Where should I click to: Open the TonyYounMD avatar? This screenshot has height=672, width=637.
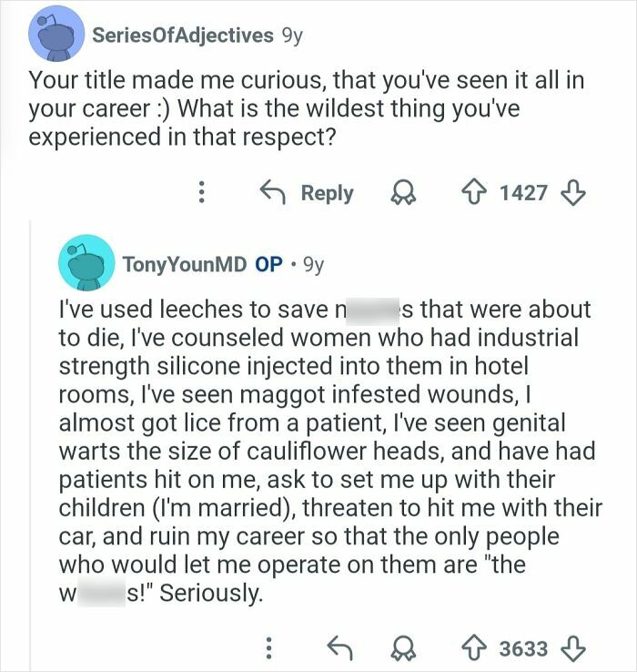83,265
